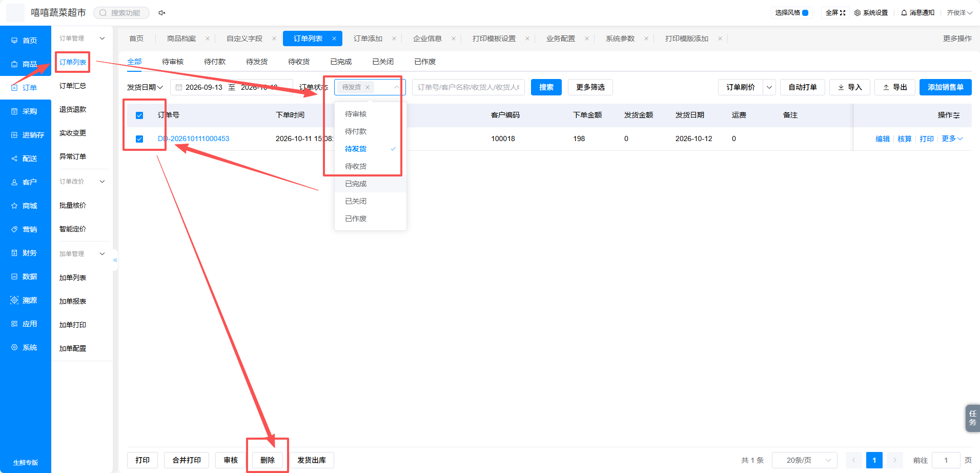Screen dimensions: 980x473
Task: Select 已完成 in the status dropdown list
Action: click(371, 184)
